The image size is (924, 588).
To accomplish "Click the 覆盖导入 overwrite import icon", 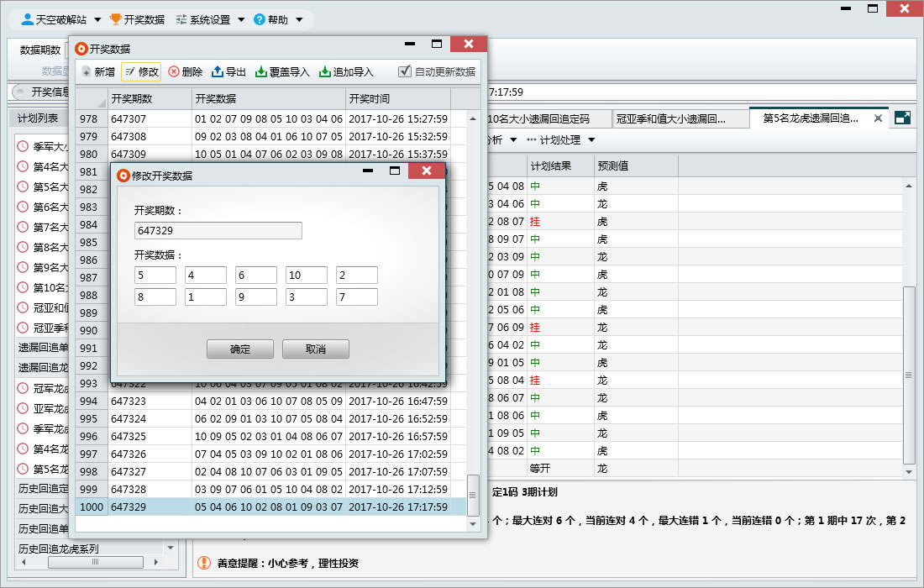I will [261, 72].
